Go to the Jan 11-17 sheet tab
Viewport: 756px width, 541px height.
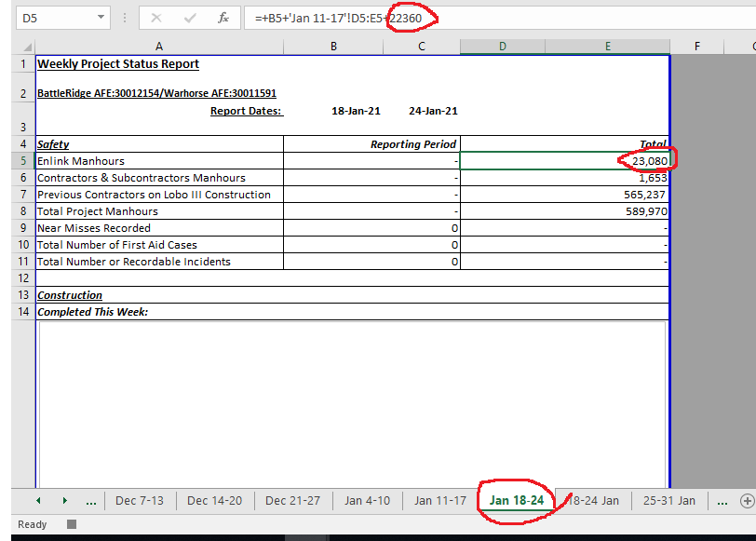coord(439,501)
